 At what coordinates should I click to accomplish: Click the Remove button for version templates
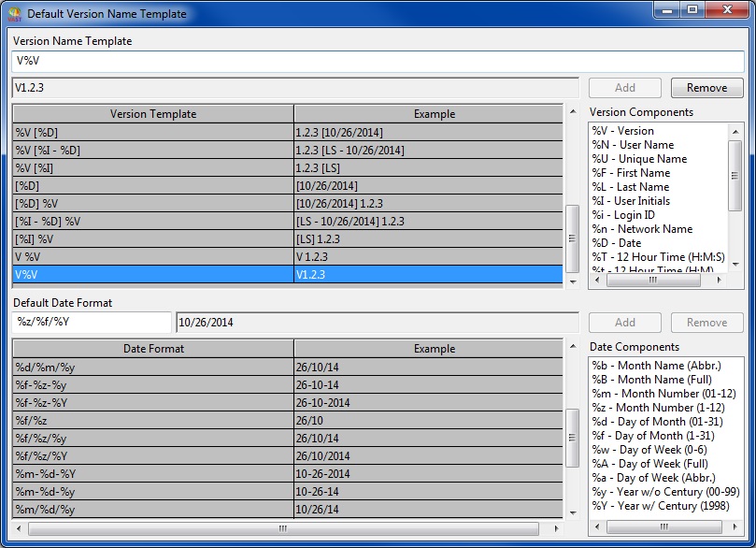[706, 88]
